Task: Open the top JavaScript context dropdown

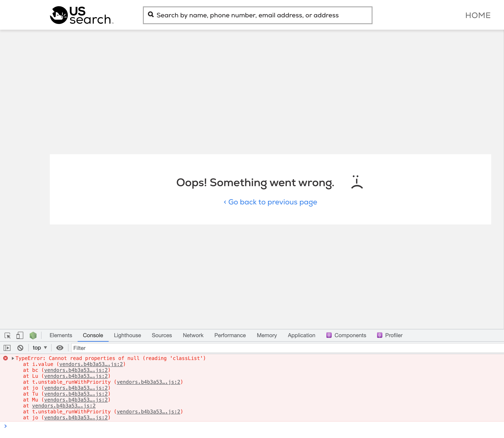Action: (40, 348)
